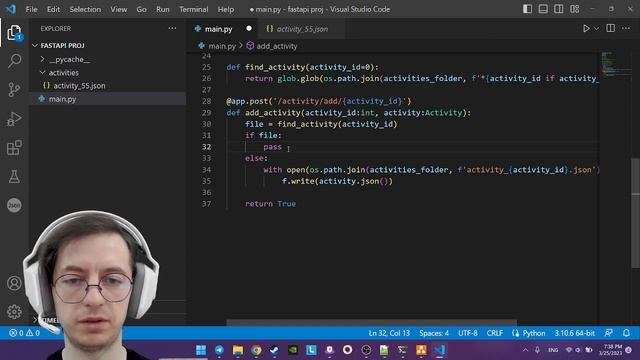Open Steam from the taskbar
Image resolution: width=640 pixels, height=360 pixels.
pos(274,350)
